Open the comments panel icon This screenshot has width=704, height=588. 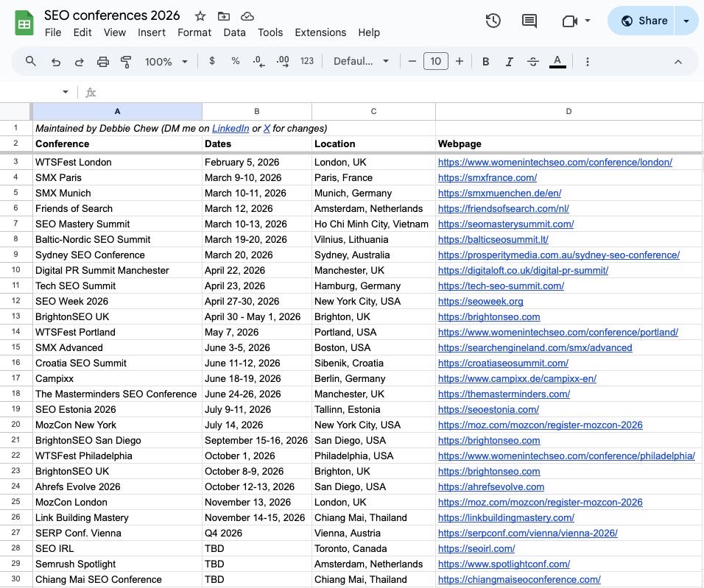click(x=529, y=21)
